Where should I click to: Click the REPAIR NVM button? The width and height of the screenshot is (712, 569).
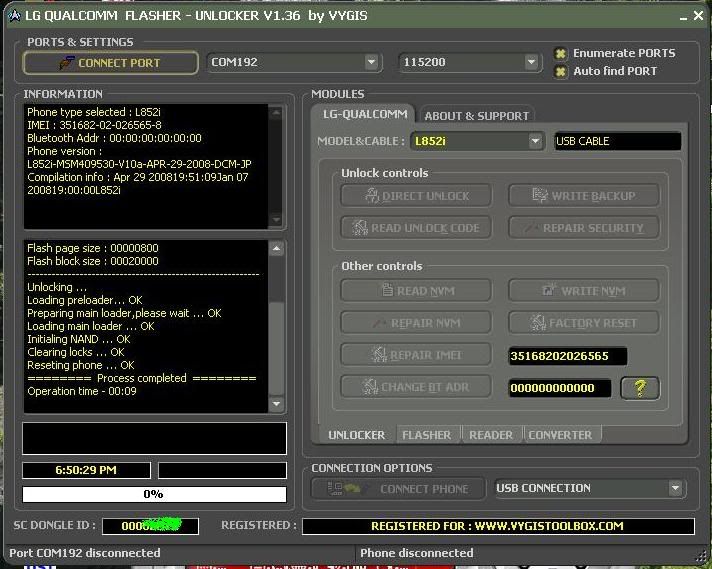click(x=416, y=323)
